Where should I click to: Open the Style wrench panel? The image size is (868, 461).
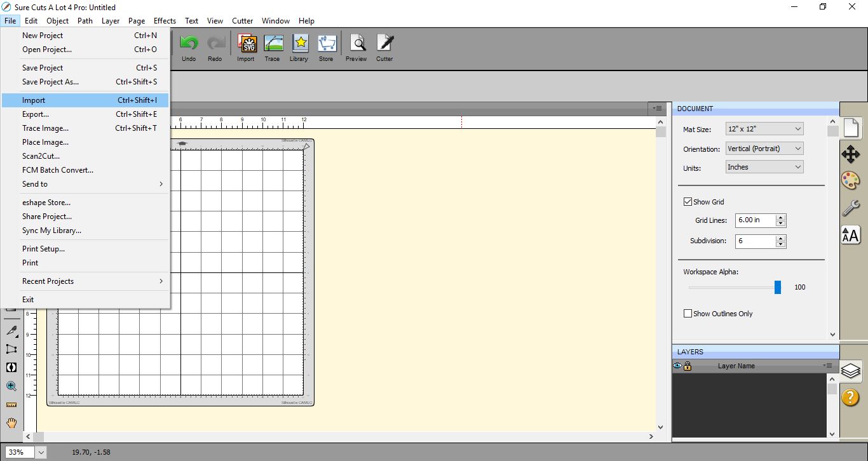(851, 208)
